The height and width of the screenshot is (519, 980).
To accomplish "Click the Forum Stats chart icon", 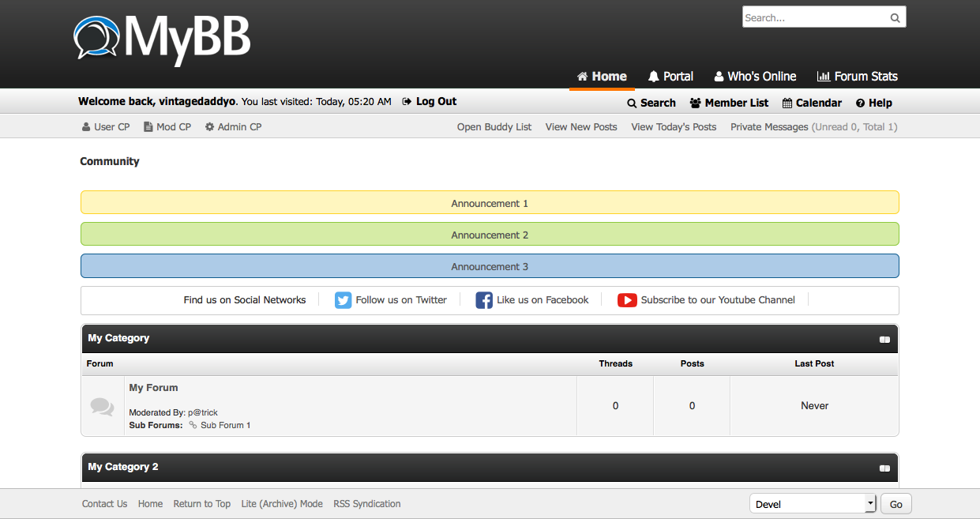I will click(x=824, y=77).
